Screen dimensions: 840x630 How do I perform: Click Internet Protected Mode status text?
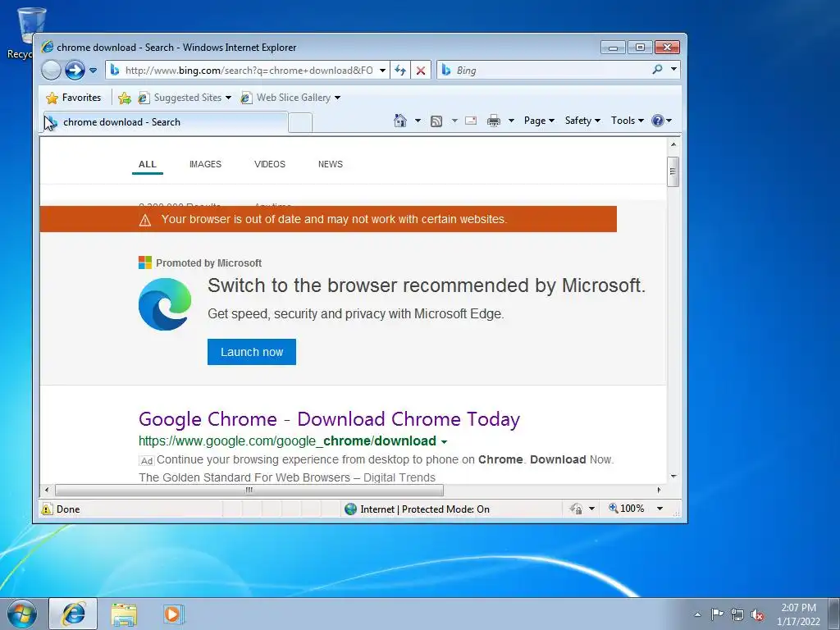tap(425, 509)
